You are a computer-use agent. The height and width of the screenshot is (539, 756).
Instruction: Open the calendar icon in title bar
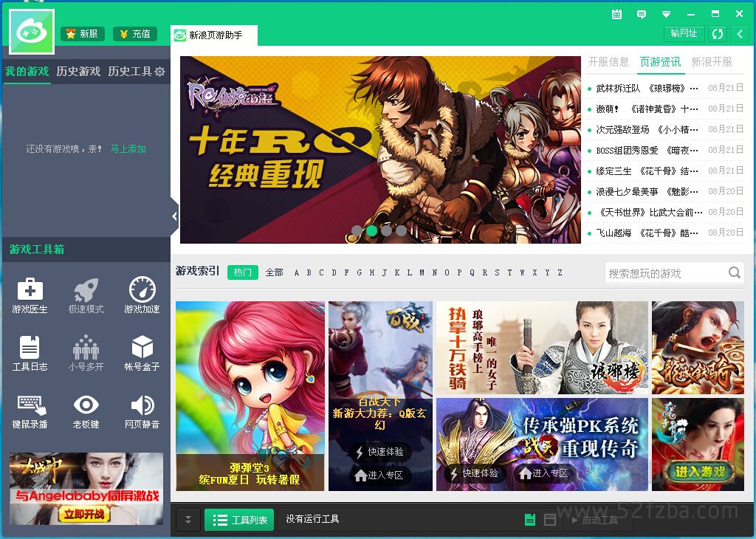[616, 15]
